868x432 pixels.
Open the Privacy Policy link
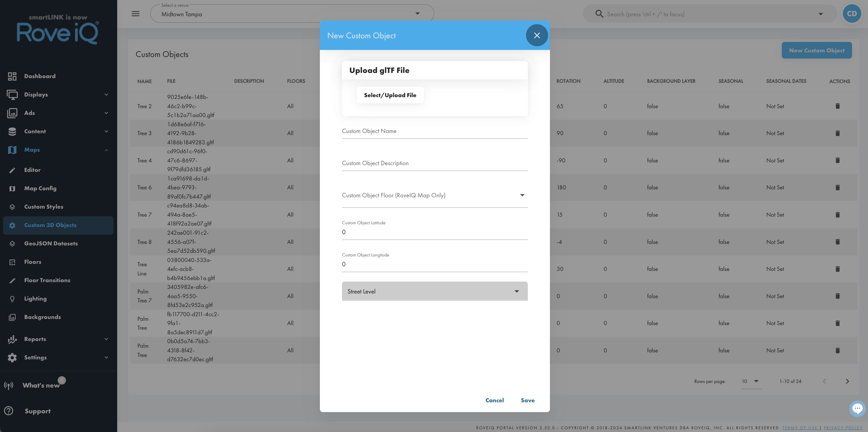click(843, 428)
